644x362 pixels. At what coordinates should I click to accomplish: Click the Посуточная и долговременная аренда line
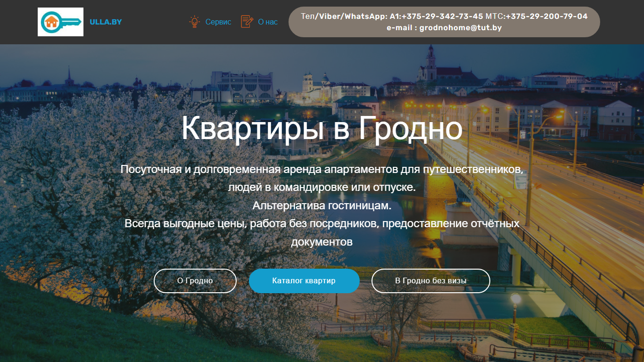322,169
